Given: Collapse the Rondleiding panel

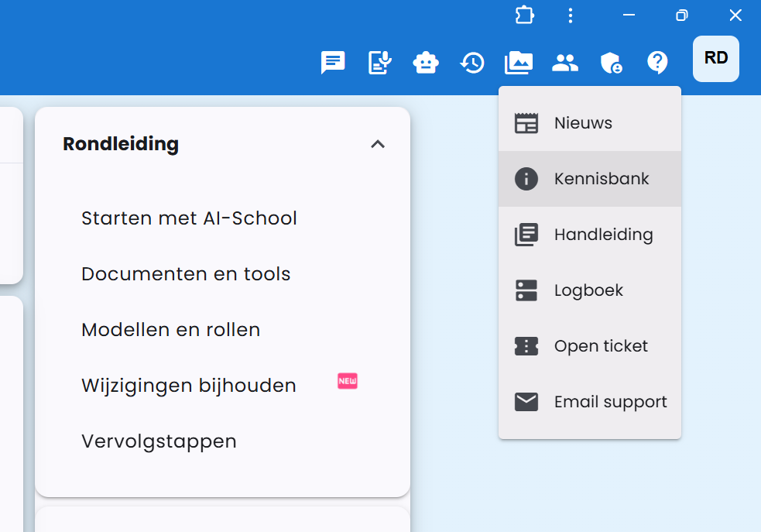Looking at the screenshot, I should pyautogui.click(x=378, y=144).
